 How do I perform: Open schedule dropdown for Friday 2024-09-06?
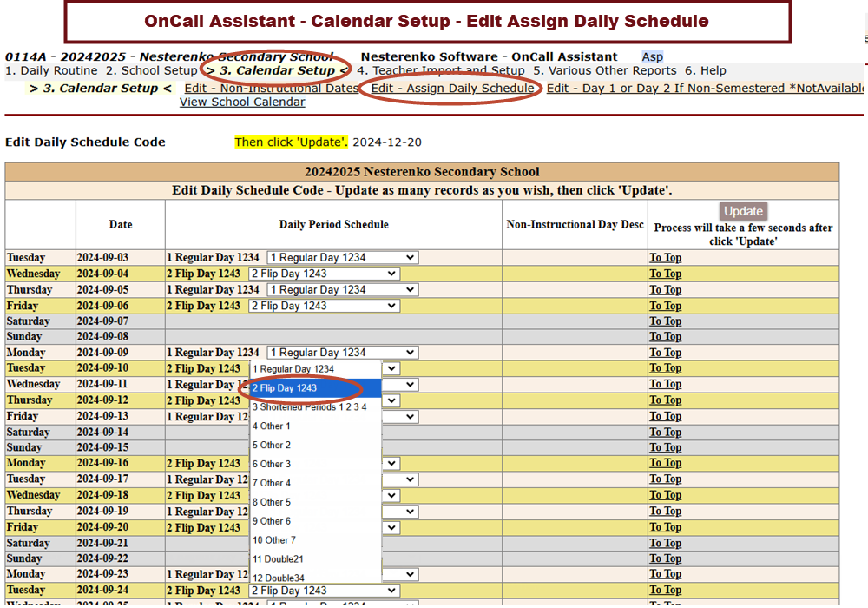click(323, 306)
